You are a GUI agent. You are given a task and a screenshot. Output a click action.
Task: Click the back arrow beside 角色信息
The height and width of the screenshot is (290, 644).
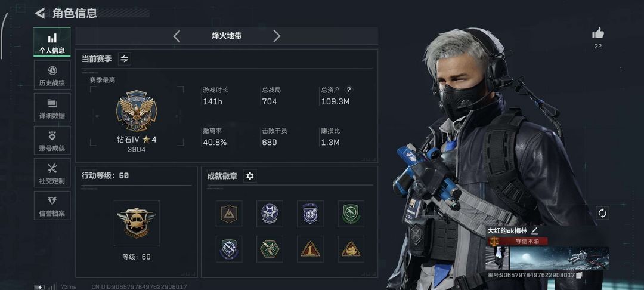39,13
